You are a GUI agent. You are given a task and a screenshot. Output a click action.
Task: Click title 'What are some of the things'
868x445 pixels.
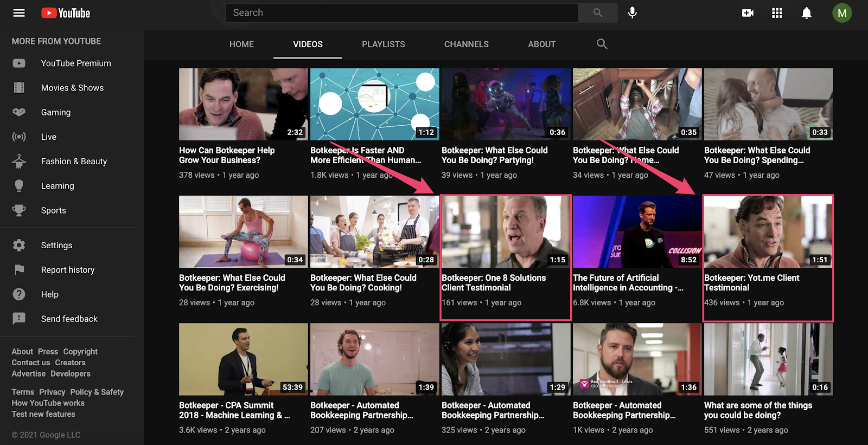(758, 410)
